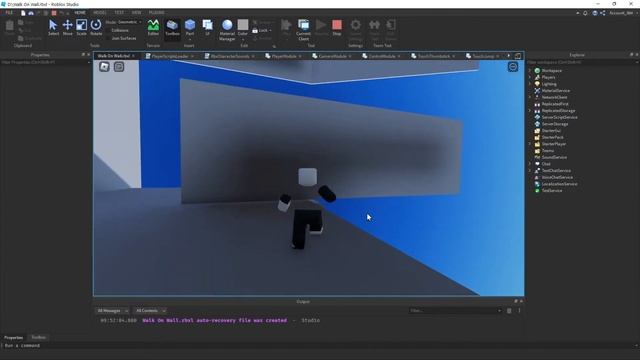Switch to the TEST ribbon tab
This screenshot has width=640, height=360.
tap(119, 13)
